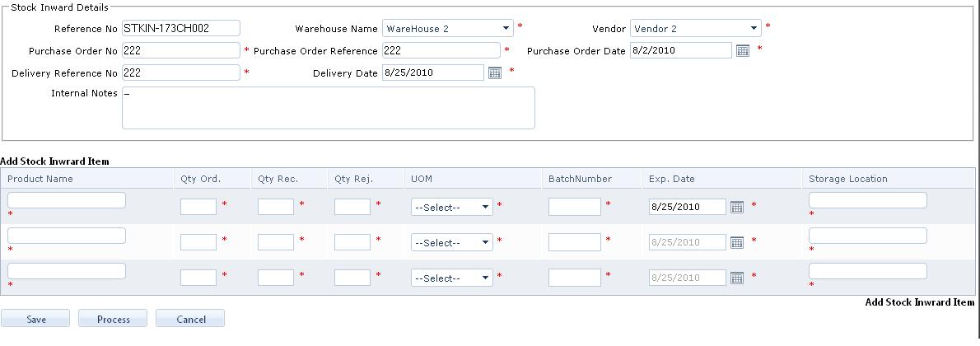
Task: Open the Purchase Order Date calendar picker
Action: [742, 51]
